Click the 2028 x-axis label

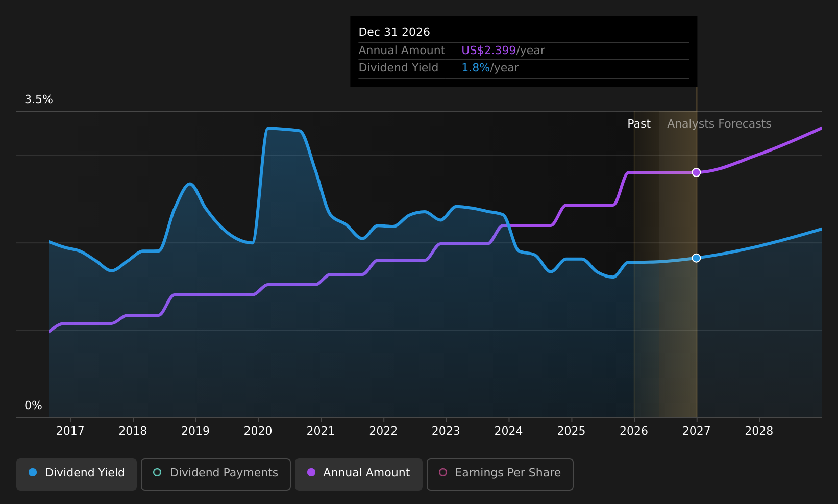tap(759, 431)
